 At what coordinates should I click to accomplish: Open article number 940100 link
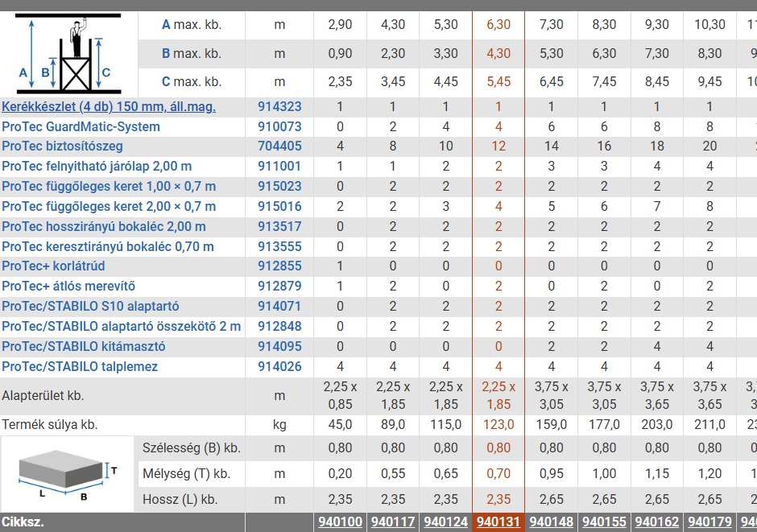340,522
